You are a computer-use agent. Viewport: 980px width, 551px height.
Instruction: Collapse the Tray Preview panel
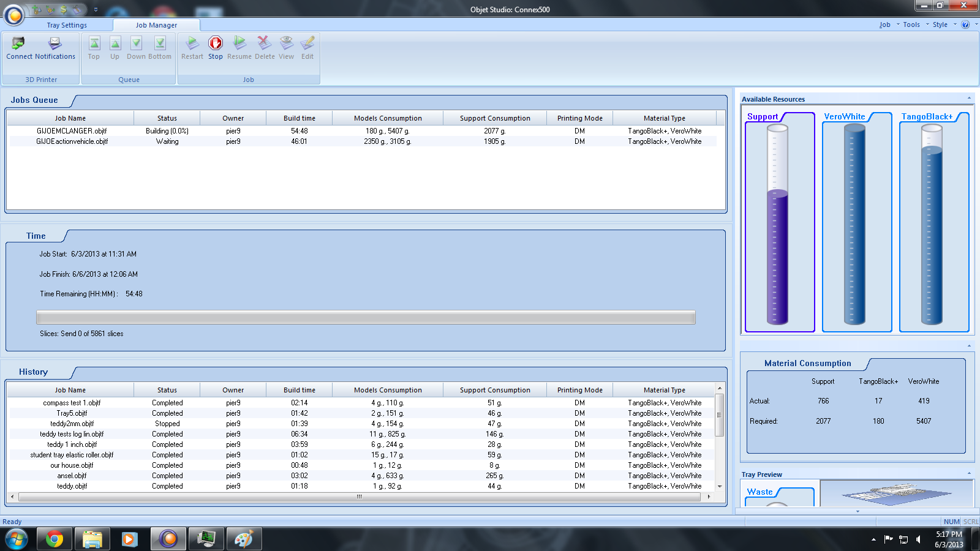tap(969, 473)
